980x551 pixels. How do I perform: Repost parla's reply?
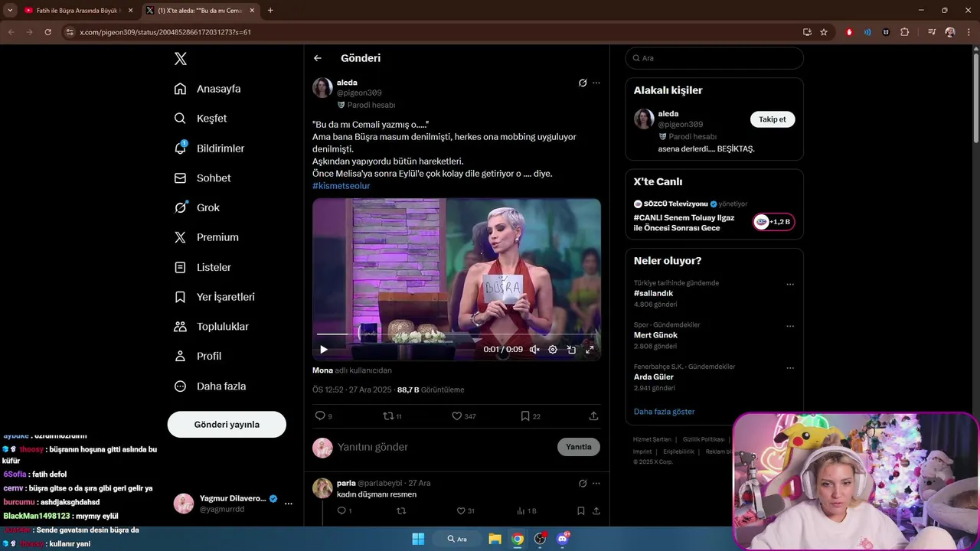tap(401, 511)
